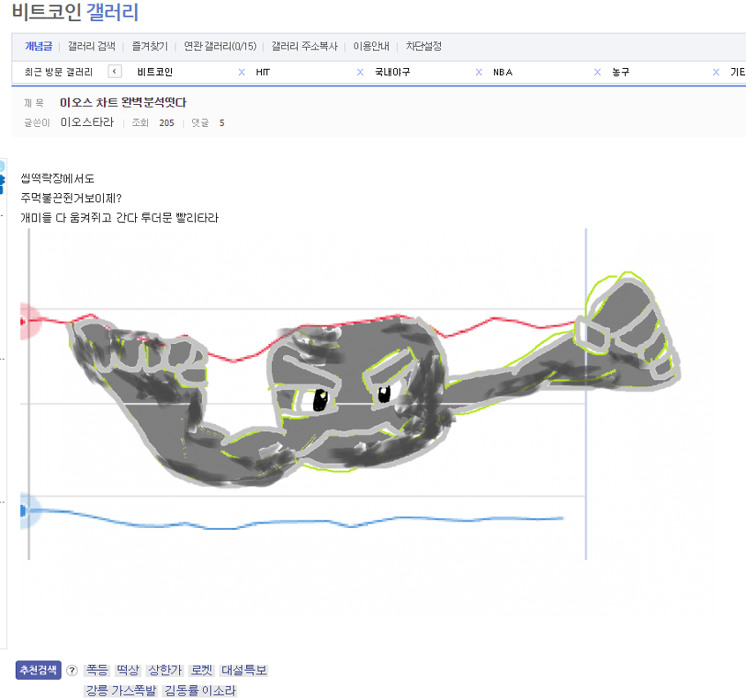This screenshot has width=746, height=700.
Task: Select the 추천검색 button
Action: [39, 670]
